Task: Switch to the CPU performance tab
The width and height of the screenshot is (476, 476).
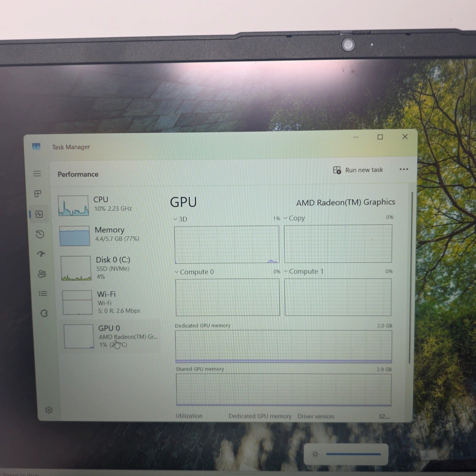Action: point(95,205)
